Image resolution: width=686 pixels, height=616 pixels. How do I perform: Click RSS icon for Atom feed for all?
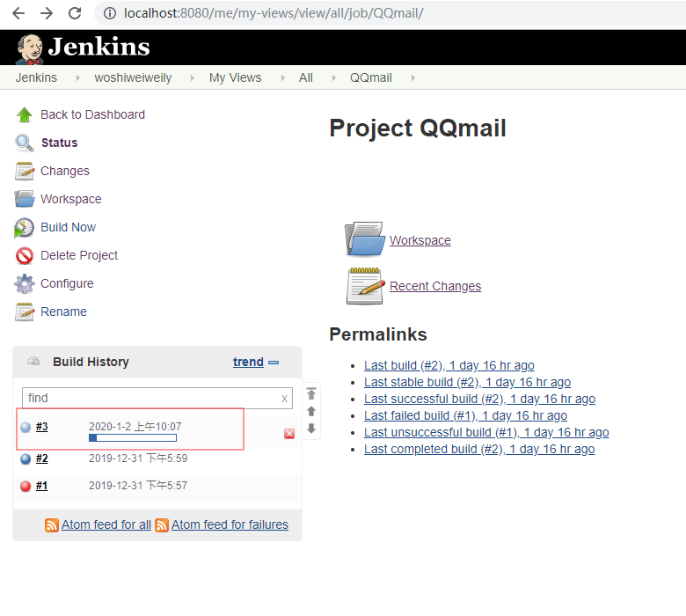52,525
